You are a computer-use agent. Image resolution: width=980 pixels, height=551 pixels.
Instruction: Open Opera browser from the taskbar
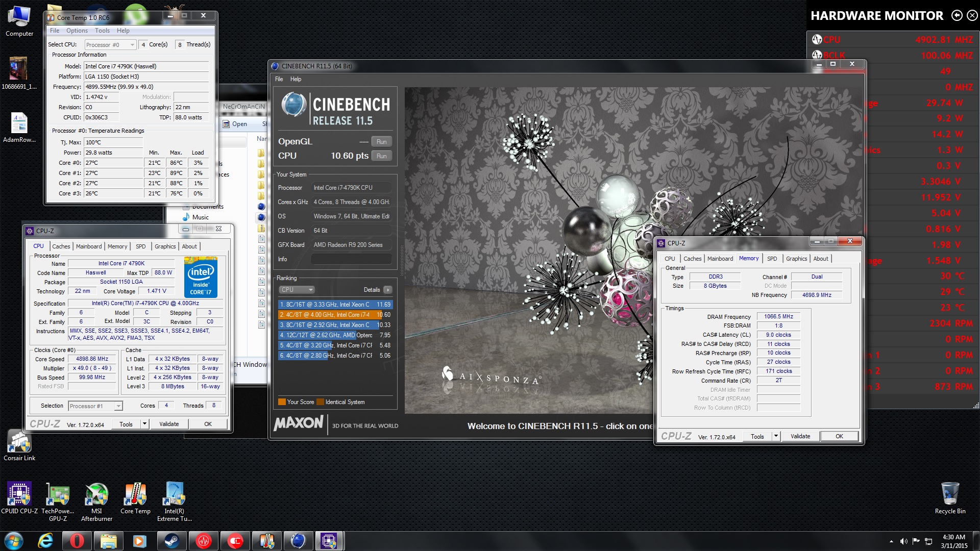pyautogui.click(x=77, y=541)
